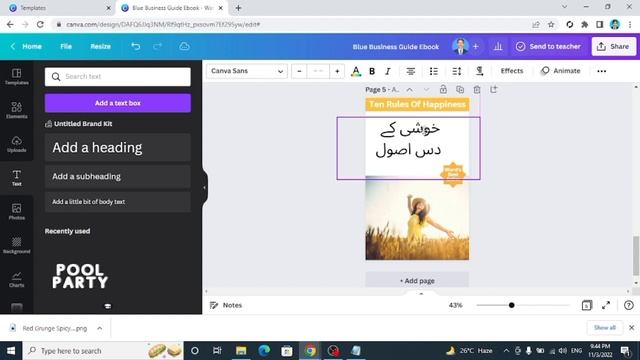Increase font size with plus button
Image resolution: width=640 pixels, height=360 pixels.
coord(337,71)
